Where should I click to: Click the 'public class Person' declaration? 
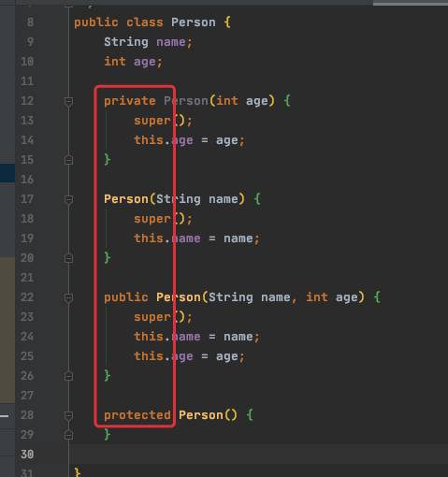(x=145, y=22)
